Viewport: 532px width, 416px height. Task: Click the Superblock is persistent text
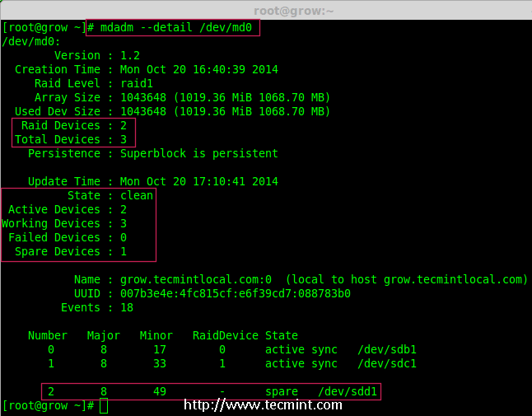pos(199,154)
